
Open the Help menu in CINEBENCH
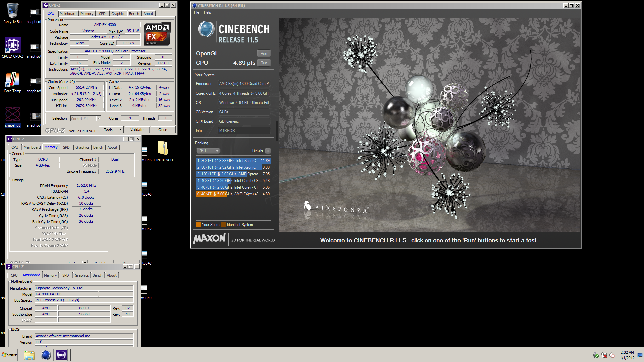(208, 12)
